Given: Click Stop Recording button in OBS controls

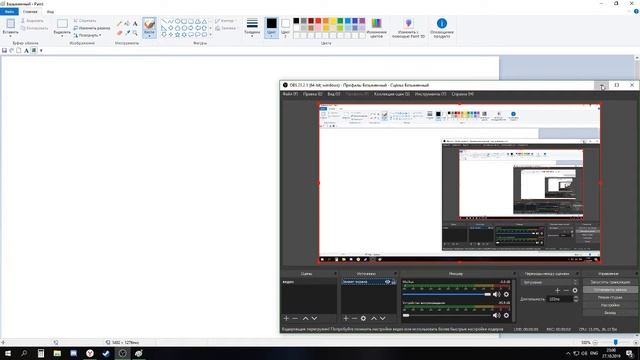Looking at the screenshot, I should click(x=610, y=290).
